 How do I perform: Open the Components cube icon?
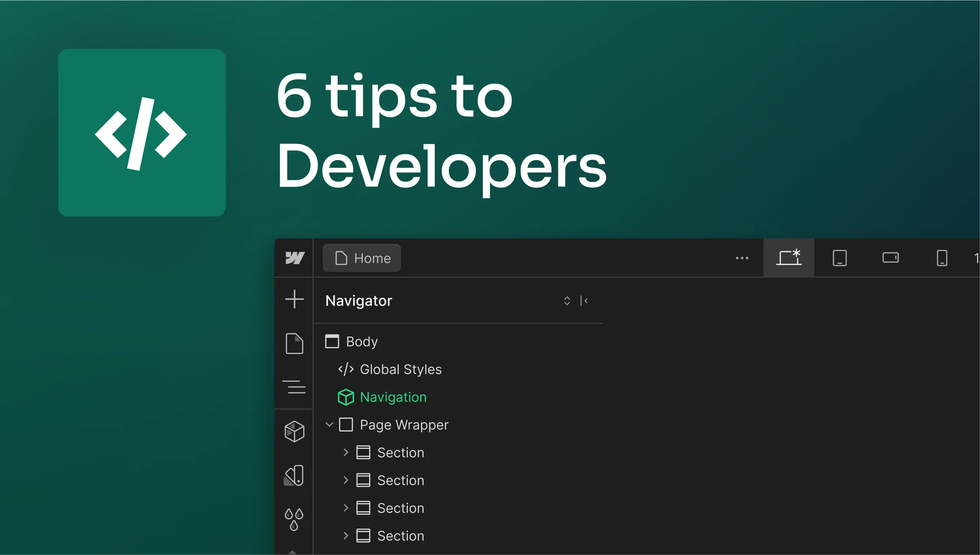(294, 431)
